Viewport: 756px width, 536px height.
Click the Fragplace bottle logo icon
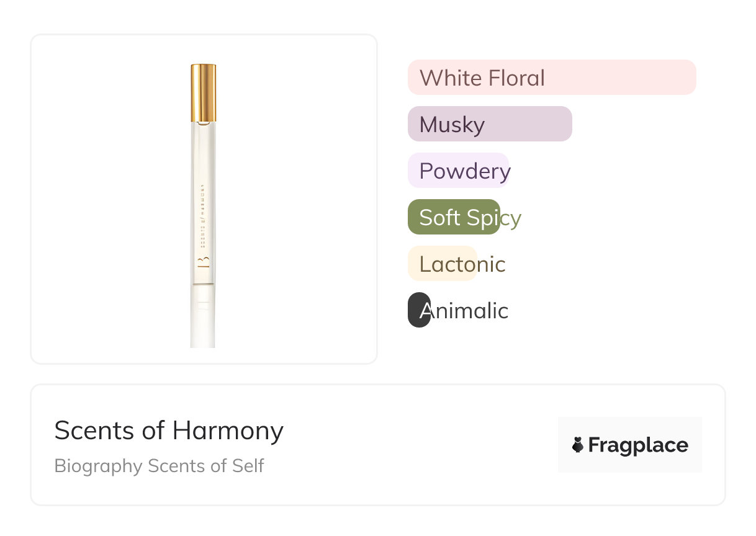click(x=578, y=445)
